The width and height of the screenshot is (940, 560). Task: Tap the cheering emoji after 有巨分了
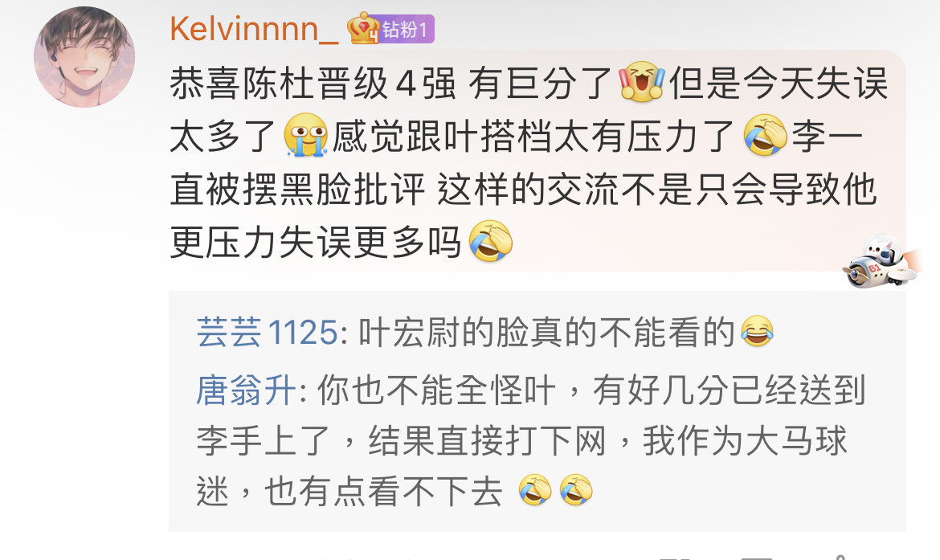click(642, 81)
